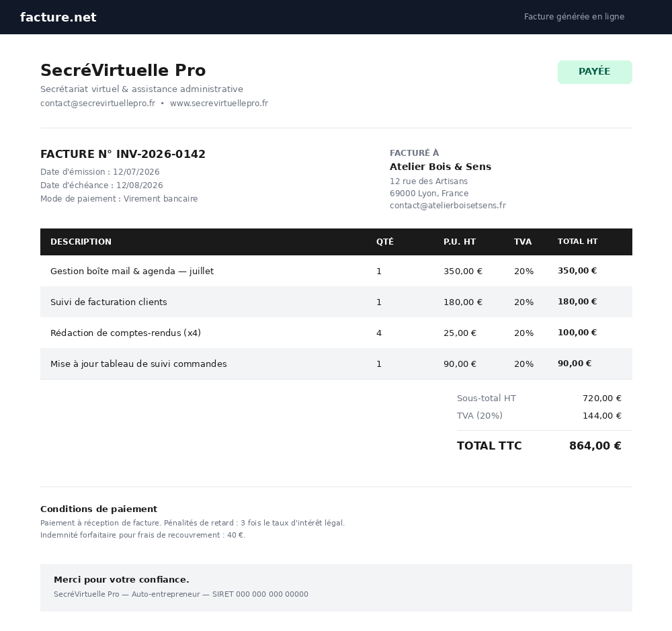Select the Mise à jour tableau row

coord(336,364)
